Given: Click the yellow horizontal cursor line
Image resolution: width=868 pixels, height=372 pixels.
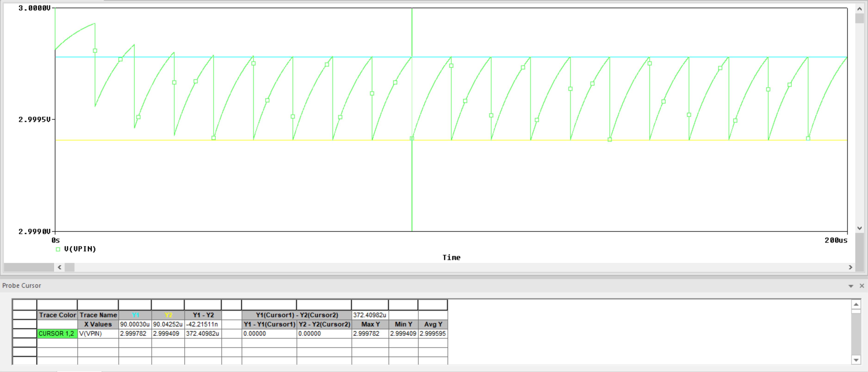Looking at the screenshot, I should coord(452,140).
